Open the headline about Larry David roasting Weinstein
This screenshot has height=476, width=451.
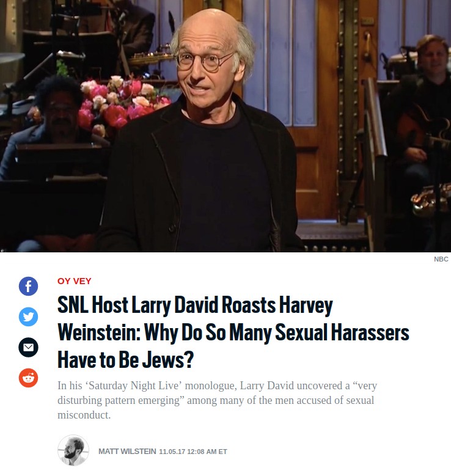(x=233, y=332)
